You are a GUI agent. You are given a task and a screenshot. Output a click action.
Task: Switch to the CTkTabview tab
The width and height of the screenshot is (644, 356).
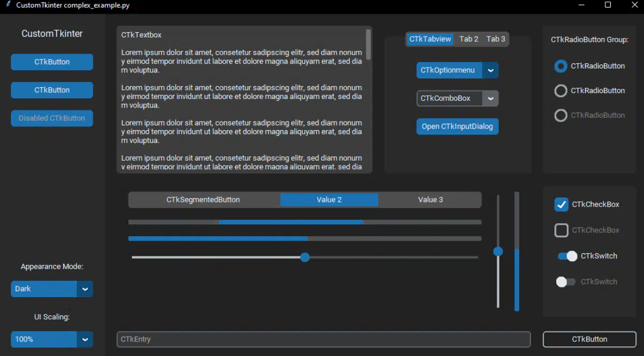430,39
